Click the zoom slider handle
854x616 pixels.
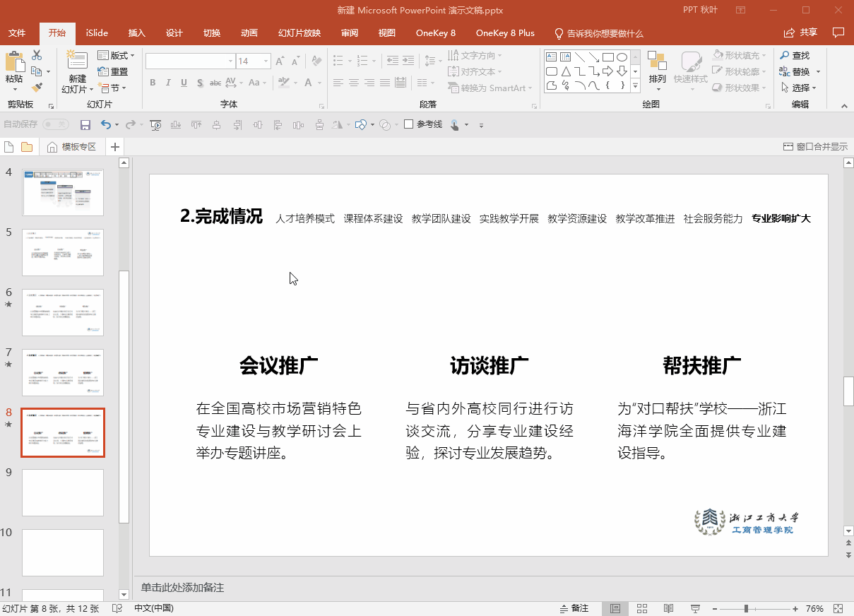click(746, 608)
